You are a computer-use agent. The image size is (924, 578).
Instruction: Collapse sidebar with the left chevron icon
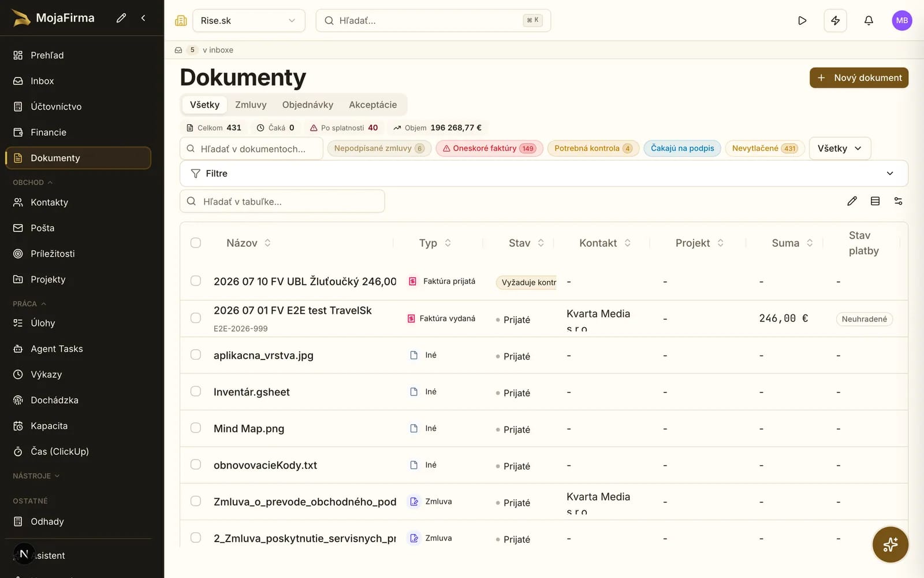143,18
